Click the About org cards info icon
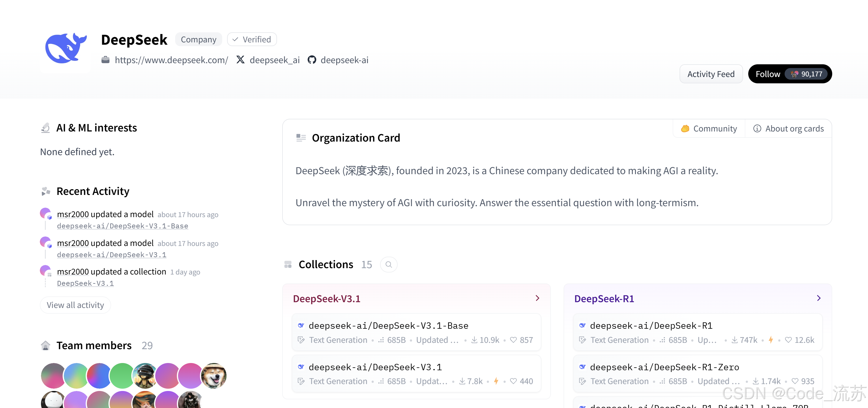868x408 pixels. [757, 129]
